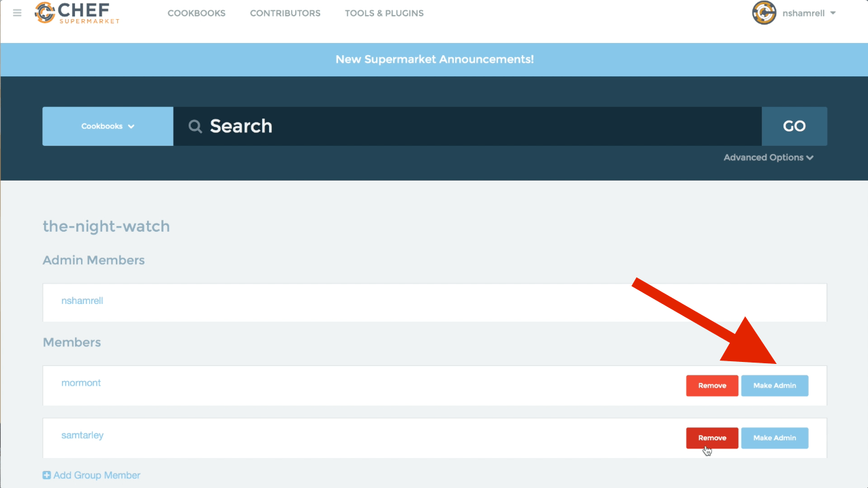Click the search magnifier icon
The image size is (868, 488).
196,127
